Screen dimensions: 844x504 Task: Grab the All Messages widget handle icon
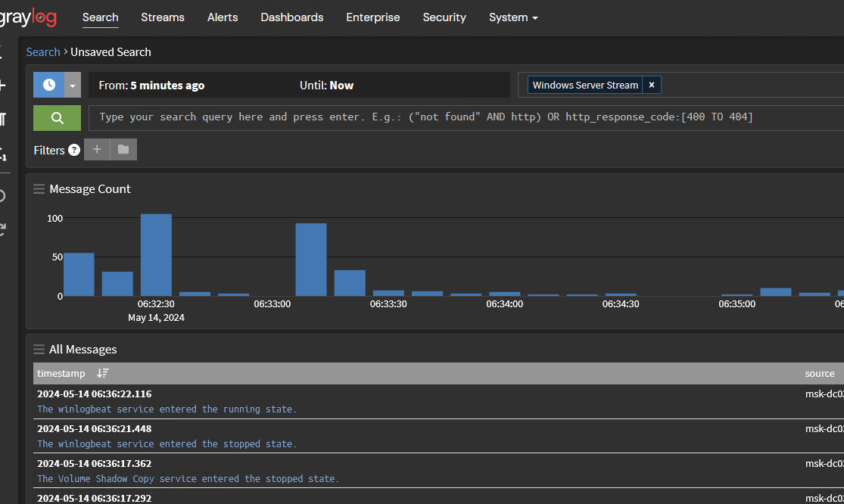[x=39, y=350]
